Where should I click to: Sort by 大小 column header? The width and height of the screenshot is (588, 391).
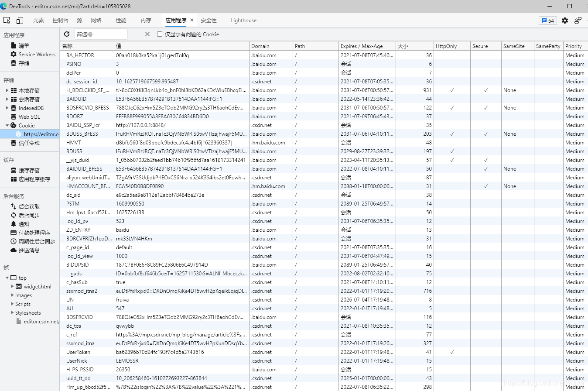pos(415,46)
